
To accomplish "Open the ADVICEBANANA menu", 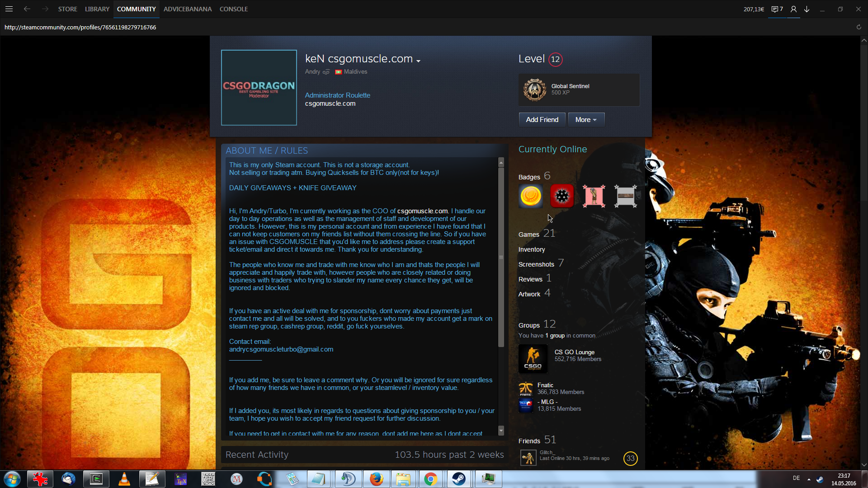I will 188,9.
